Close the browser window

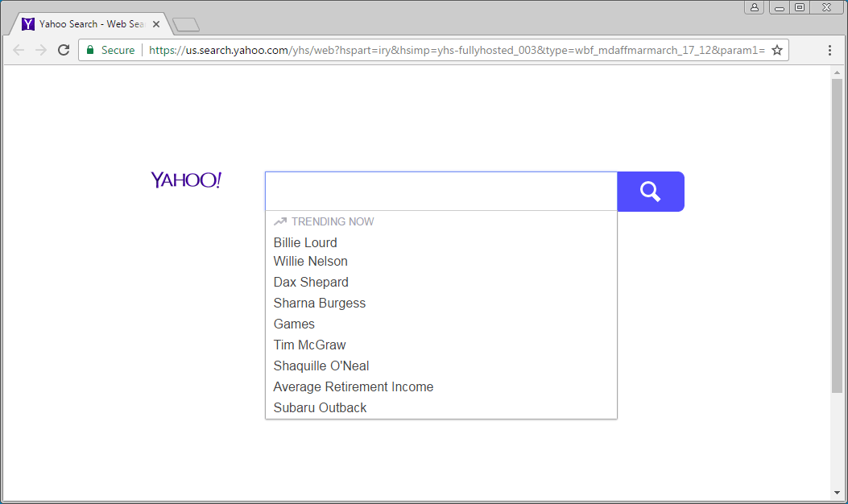827,7
